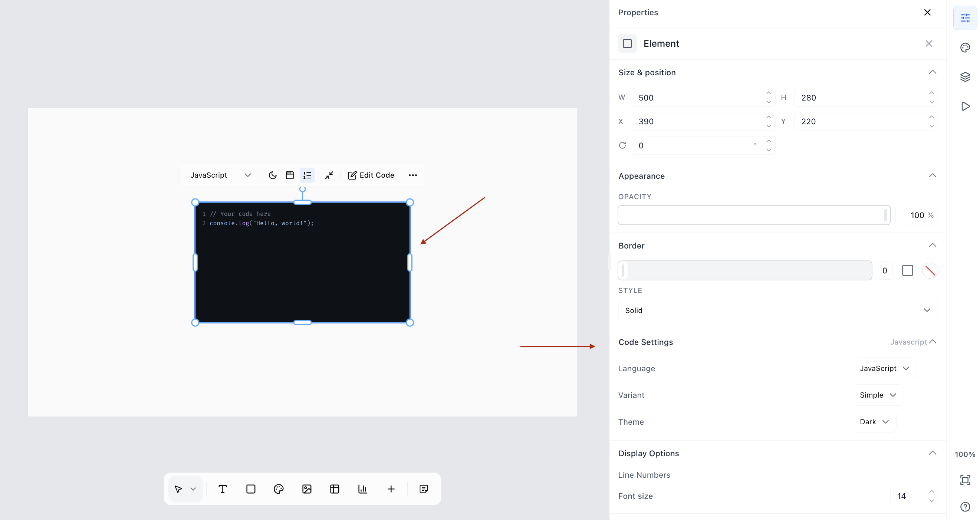Open the more options ellipsis menu
This screenshot has height=520, width=980.
click(x=413, y=175)
